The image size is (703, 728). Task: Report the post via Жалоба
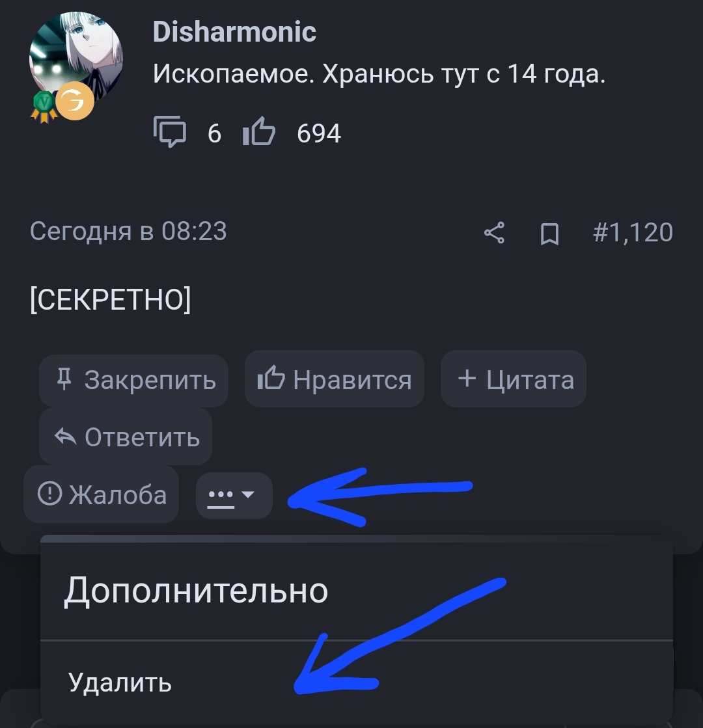coord(102,494)
